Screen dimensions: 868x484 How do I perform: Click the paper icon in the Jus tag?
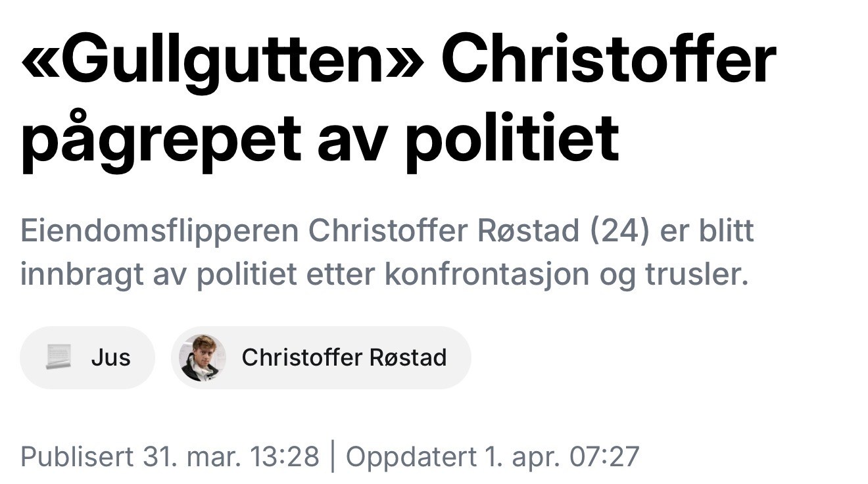coord(59,358)
